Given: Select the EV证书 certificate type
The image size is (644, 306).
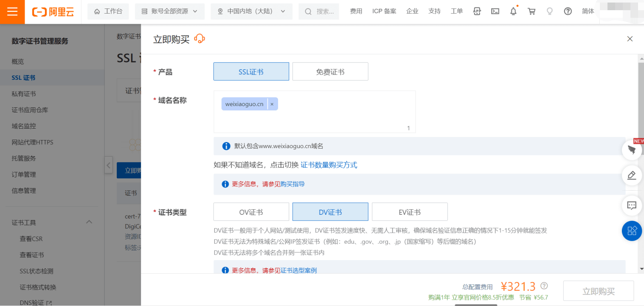Looking at the screenshot, I should click(409, 212).
